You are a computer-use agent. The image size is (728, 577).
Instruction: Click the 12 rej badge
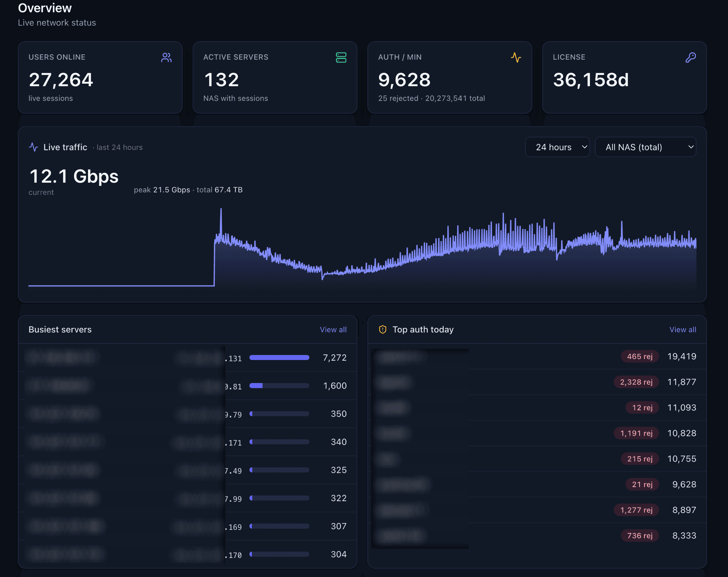click(642, 407)
